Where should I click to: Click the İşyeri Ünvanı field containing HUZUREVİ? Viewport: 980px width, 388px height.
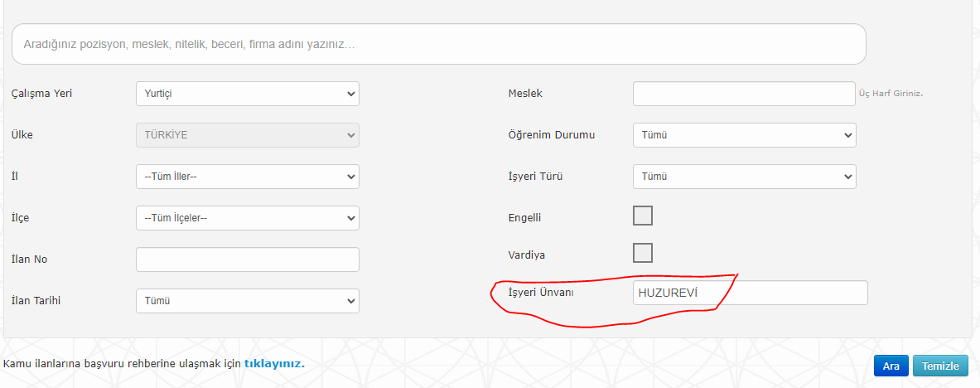tap(750, 293)
